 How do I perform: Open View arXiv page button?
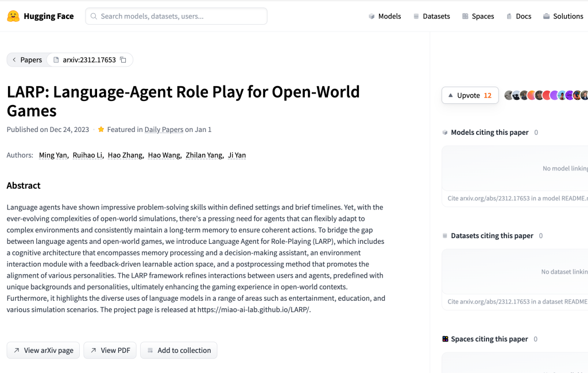tap(43, 350)
